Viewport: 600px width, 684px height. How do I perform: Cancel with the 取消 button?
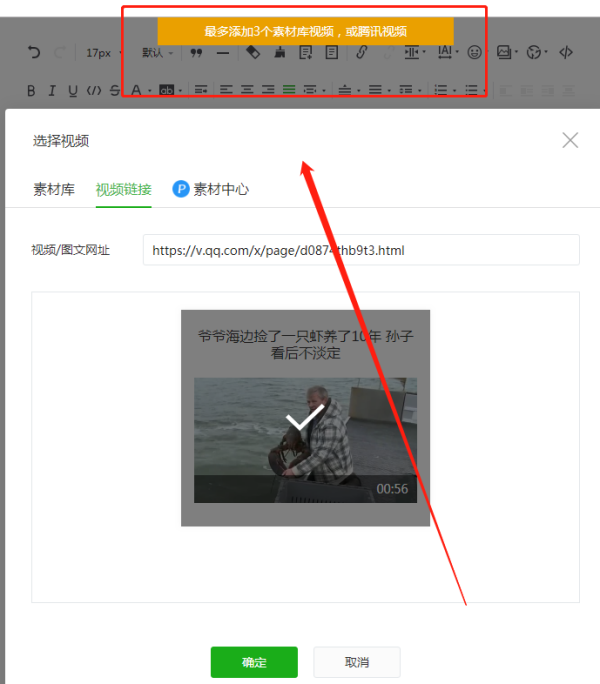(x=357, y=662)
